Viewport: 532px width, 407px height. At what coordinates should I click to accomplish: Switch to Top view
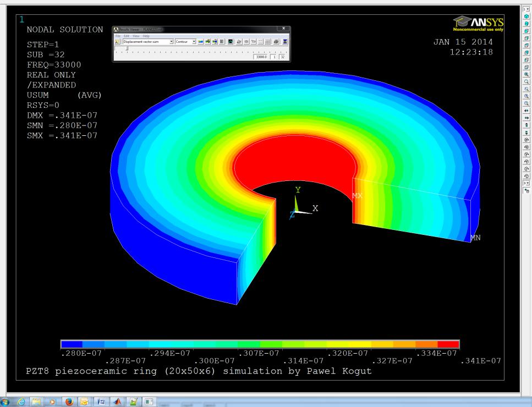tap(526, 46)
